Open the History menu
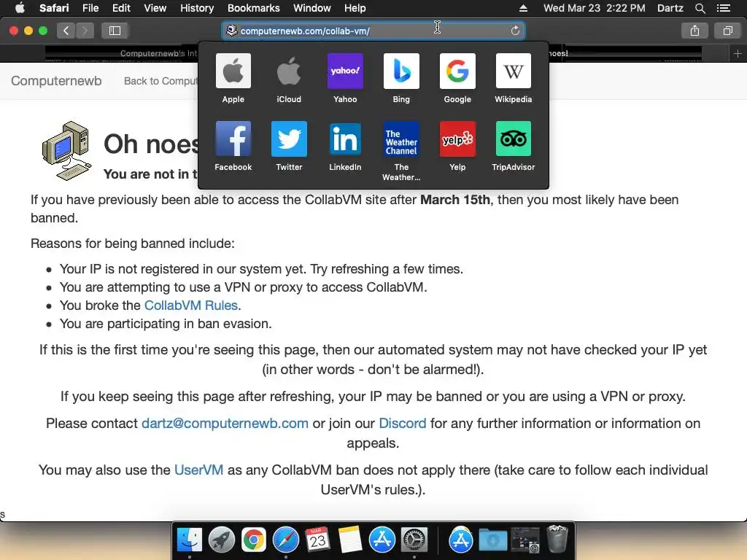The width and height of the screenshot is (747, 560). tap(197, 8)
